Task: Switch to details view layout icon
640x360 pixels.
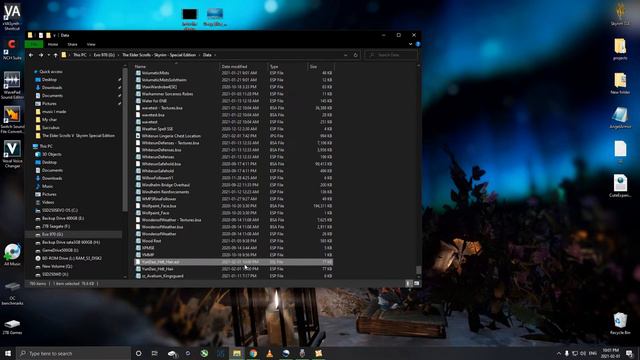Action: tap(409, 283)
